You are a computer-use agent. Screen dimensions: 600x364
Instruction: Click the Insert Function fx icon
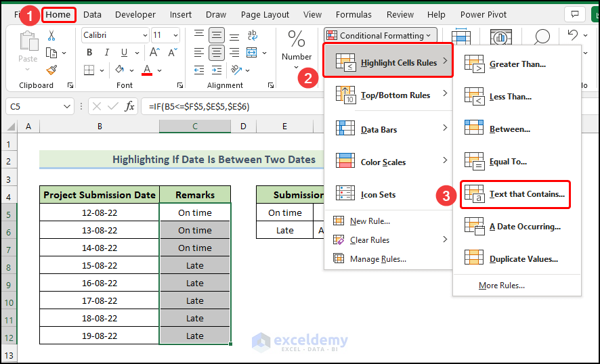pos(130,107)
